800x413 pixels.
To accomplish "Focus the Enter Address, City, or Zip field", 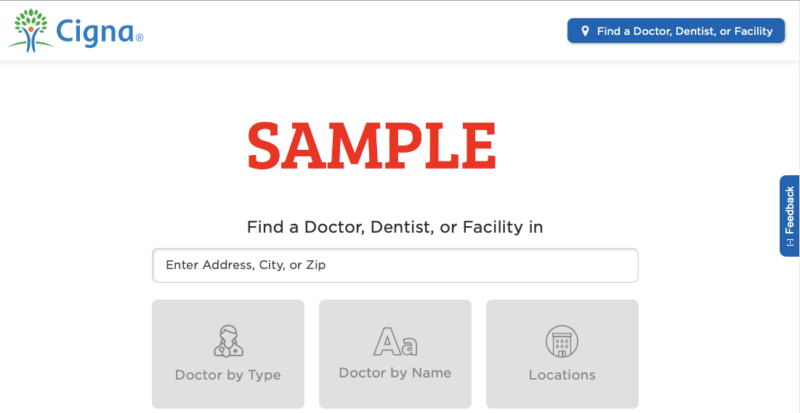I will click(x=395, y=265).
